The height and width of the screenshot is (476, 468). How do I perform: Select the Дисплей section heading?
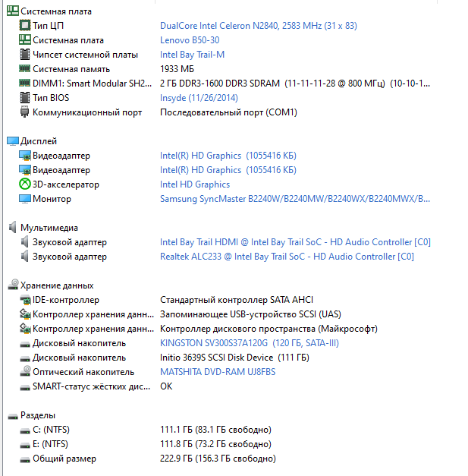point(39,141)
